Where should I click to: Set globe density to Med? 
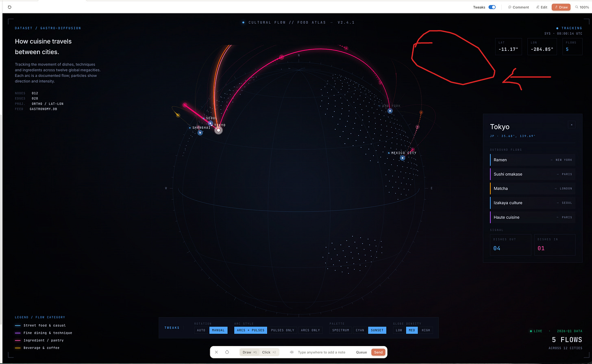(x=412, y=330)
